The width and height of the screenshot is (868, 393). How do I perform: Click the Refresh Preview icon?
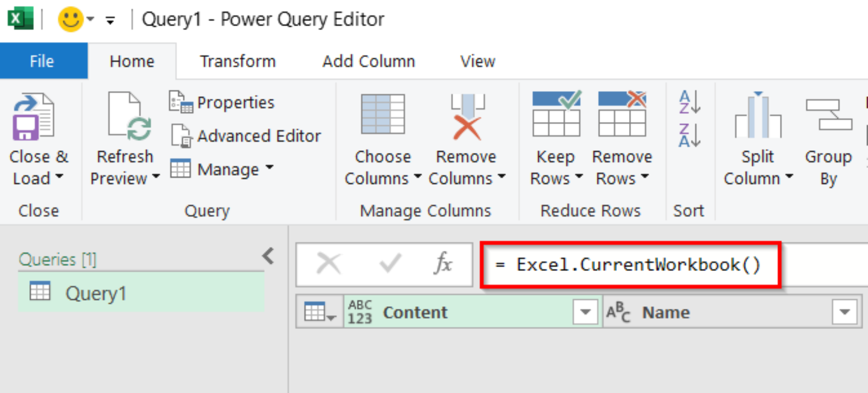tap(129, 116)
